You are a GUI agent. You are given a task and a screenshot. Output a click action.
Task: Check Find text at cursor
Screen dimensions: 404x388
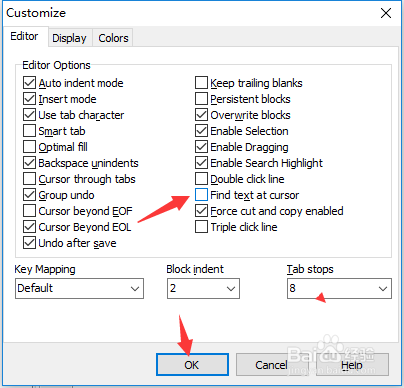[x=201, y=195]
